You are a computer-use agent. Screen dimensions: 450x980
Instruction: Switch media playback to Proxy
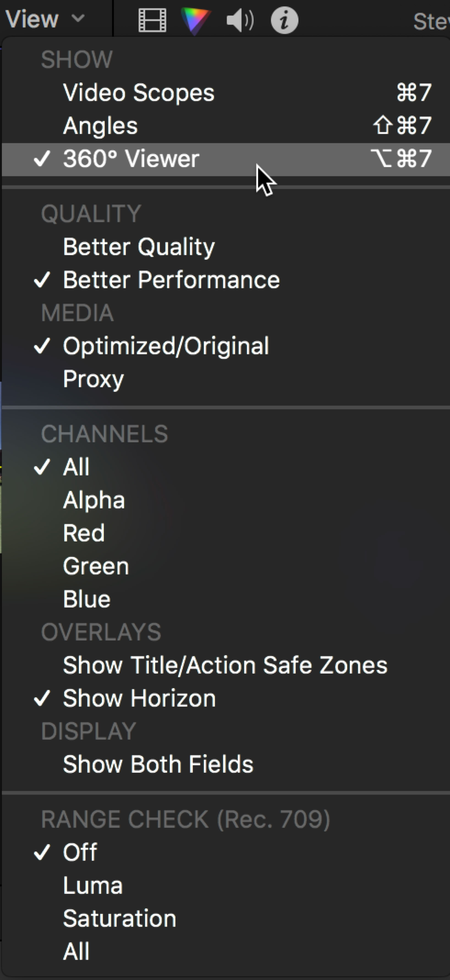pyautogui.click(x=93, y=379)
